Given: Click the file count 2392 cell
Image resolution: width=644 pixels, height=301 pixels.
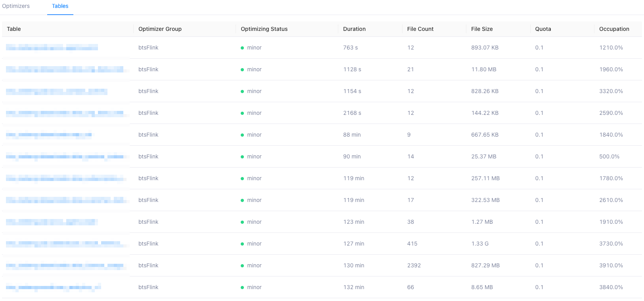Looking at the screenshot, I should click(x=414, y=265).
